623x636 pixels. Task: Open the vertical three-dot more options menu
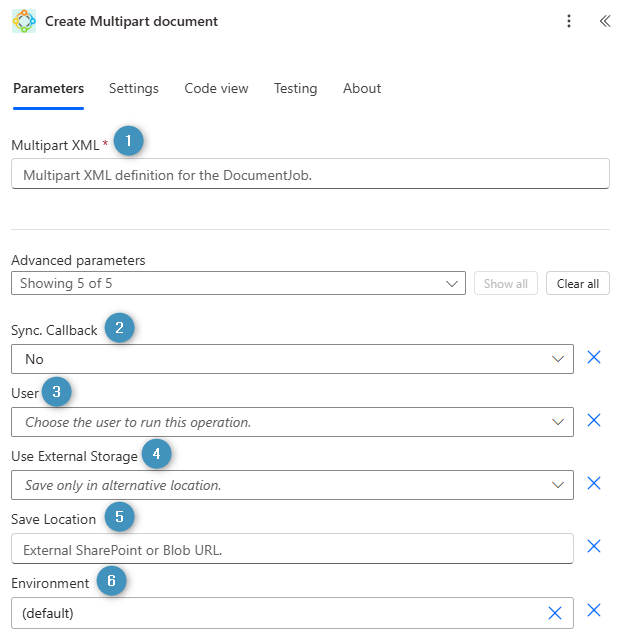point(569,21)
